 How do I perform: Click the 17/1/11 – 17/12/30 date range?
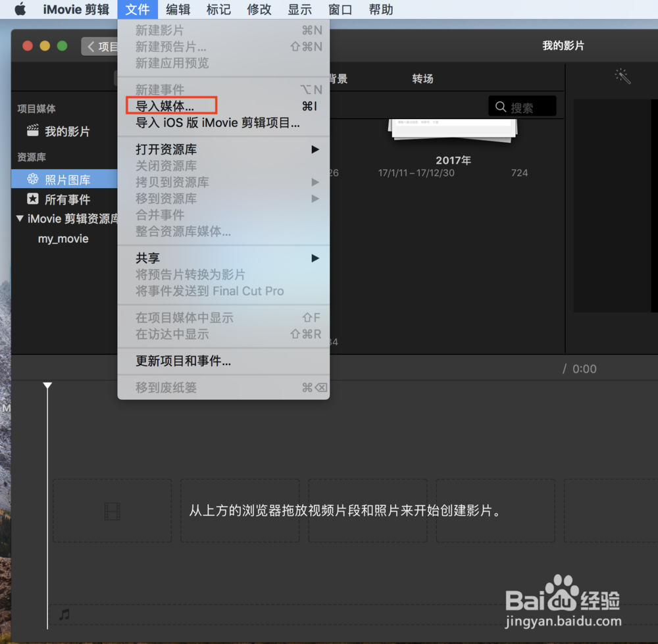click(416, 173)
